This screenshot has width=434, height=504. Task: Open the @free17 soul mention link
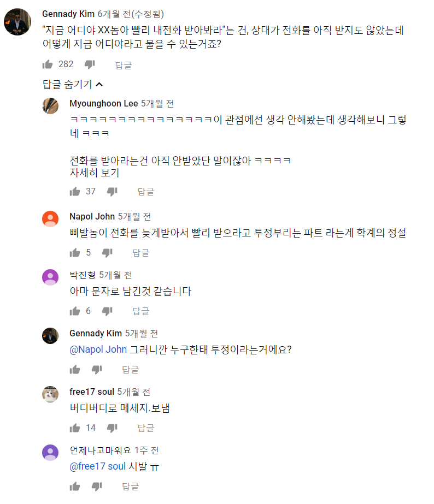(x=97, y=466)
